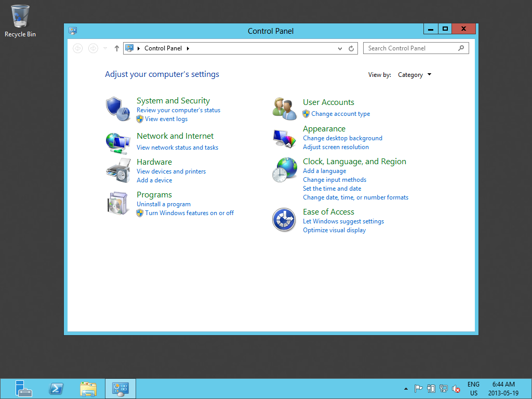Click Add a device
The height and width of the screenshot is (399, 532).
tap(154, 180)
